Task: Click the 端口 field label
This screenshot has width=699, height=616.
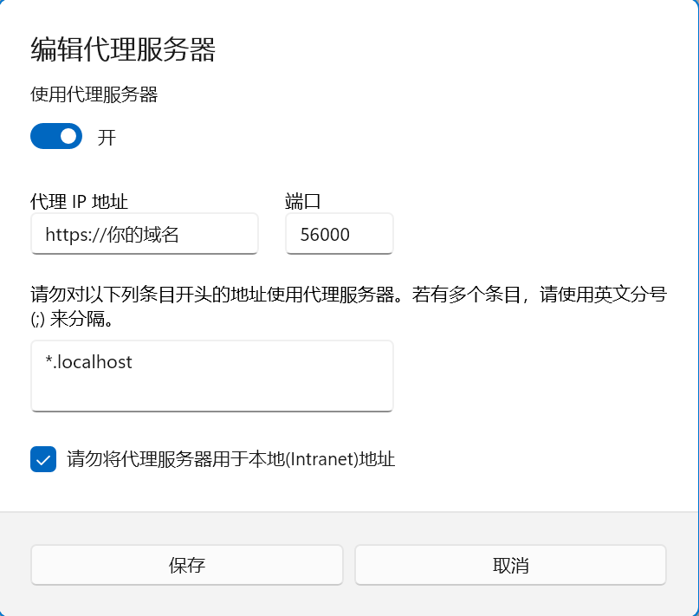Action: 303,202
